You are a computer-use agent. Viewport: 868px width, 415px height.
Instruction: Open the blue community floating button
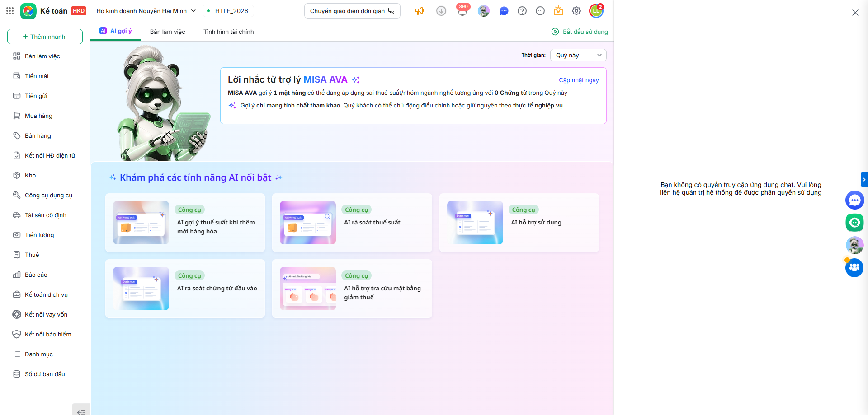point(854,268)
